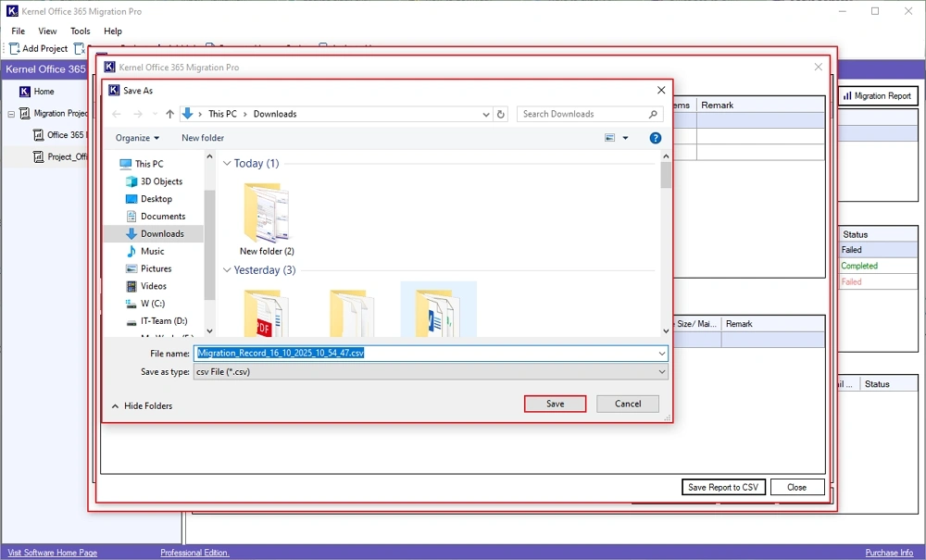
Task: Click Hide Folders toggle
Action: coord(142,405)
